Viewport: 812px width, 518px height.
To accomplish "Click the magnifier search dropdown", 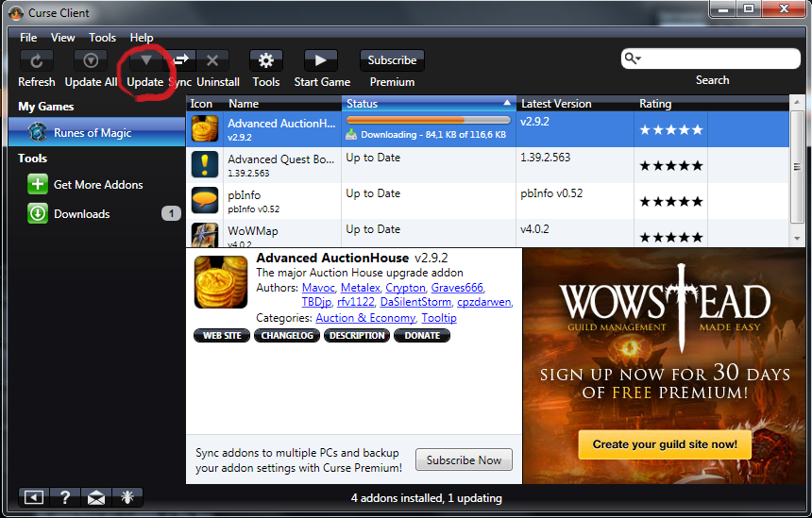I will coord(633,58).
